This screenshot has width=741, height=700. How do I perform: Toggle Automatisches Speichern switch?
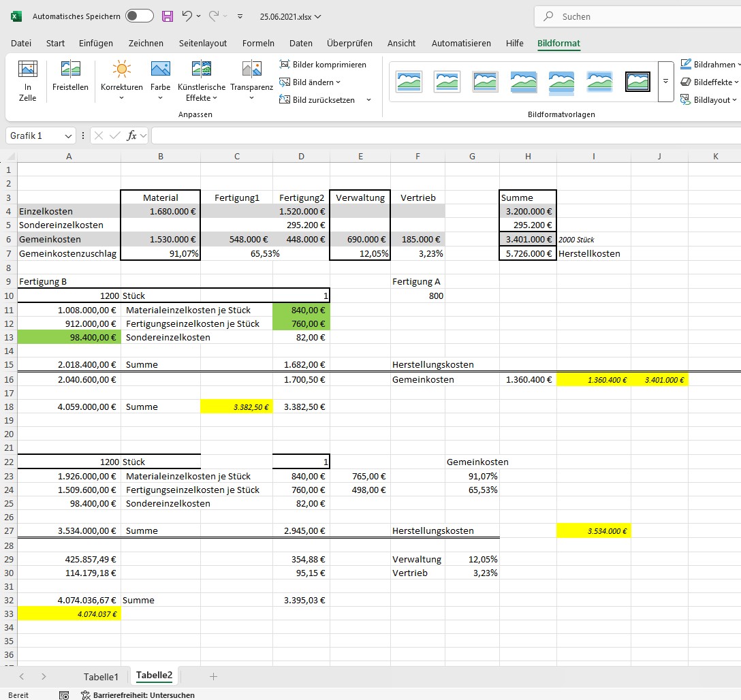[x=140, y=16]
